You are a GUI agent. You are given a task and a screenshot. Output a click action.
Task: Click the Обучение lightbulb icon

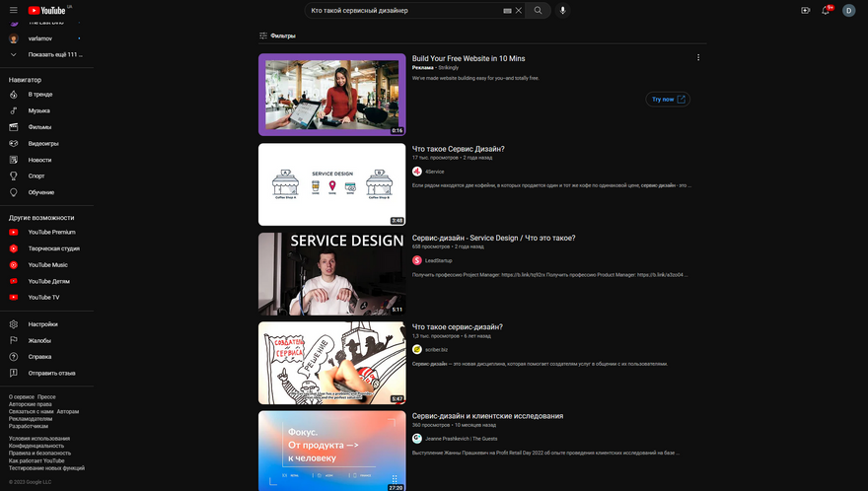coord(14,192)
